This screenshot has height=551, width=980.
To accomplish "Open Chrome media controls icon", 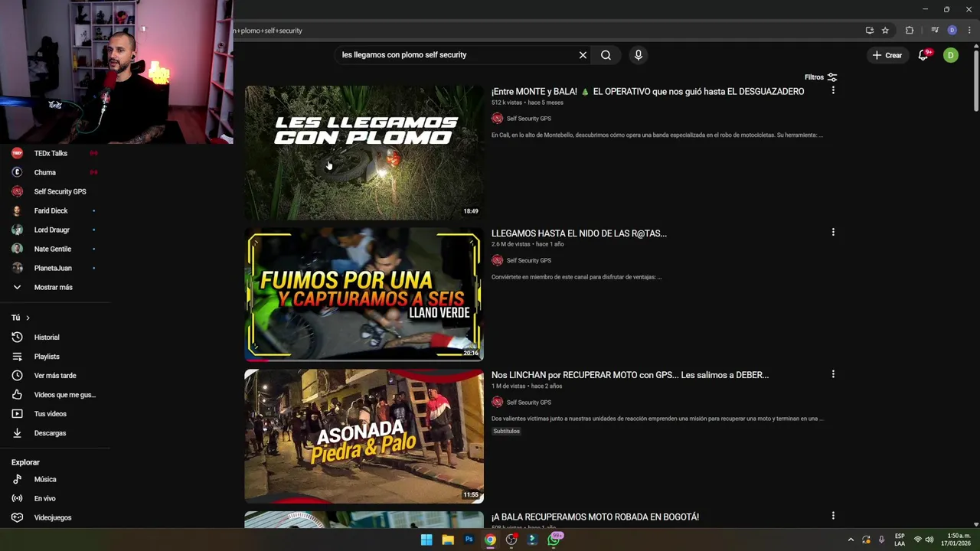I will (935, 31).
